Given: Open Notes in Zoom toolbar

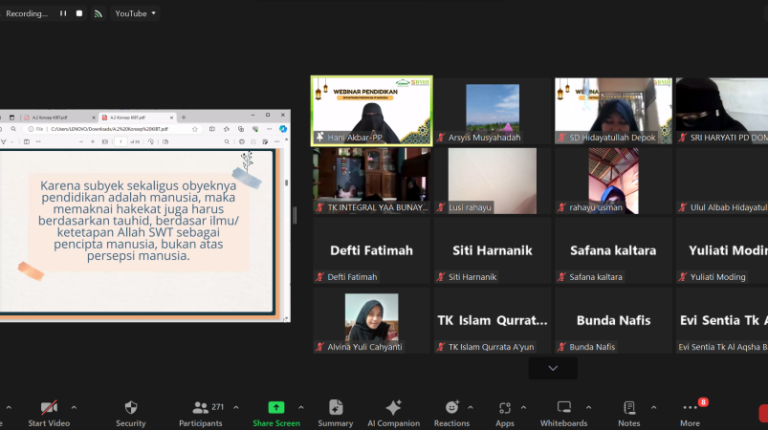Looking at the screenshot, I should [629, 414].
